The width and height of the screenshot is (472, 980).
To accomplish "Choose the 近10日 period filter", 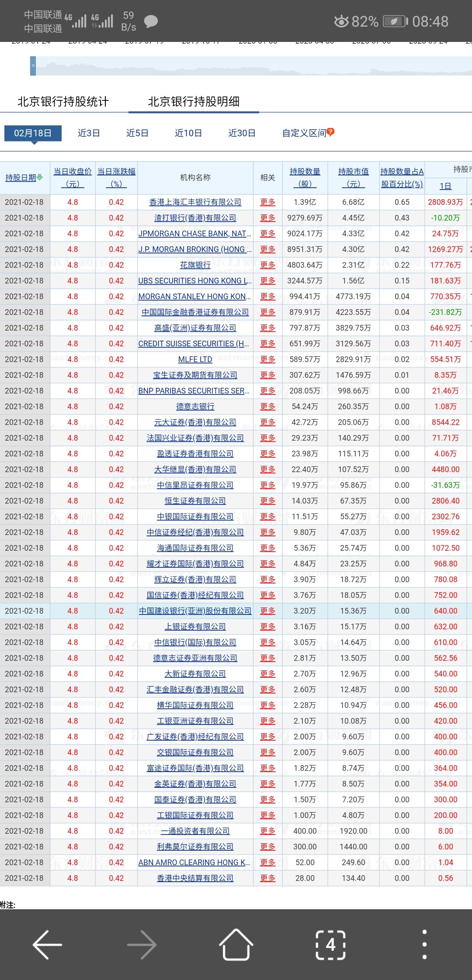I will [x=188, y=133].
